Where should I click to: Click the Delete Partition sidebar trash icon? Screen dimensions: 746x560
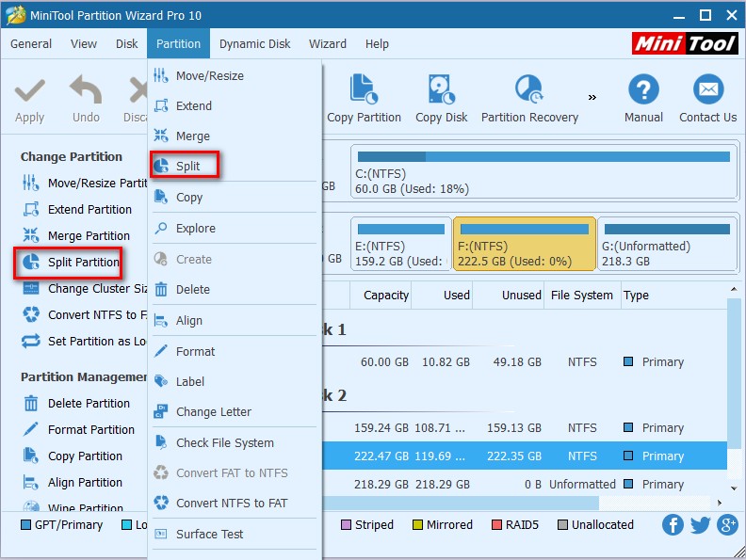coord(31,403)
